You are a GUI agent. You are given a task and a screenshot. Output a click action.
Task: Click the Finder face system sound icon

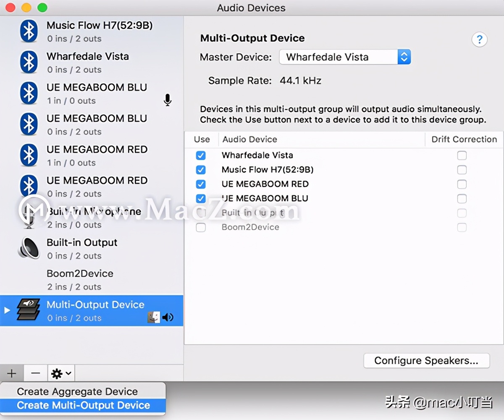point(154,317)
